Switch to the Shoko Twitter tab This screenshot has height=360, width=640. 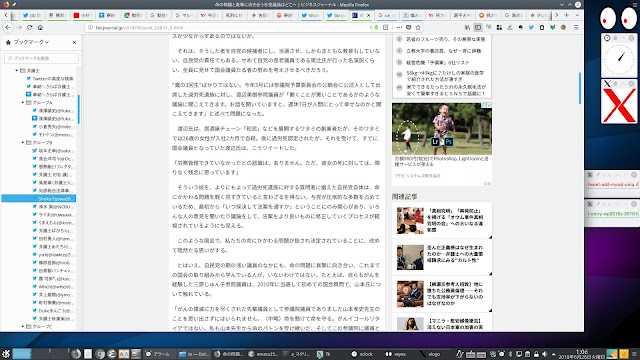pyautogui.click(x=310, y=15)
